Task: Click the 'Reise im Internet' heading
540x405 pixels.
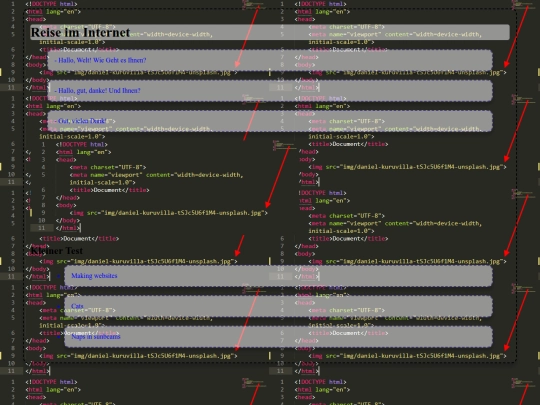Action: pos(270,32)
